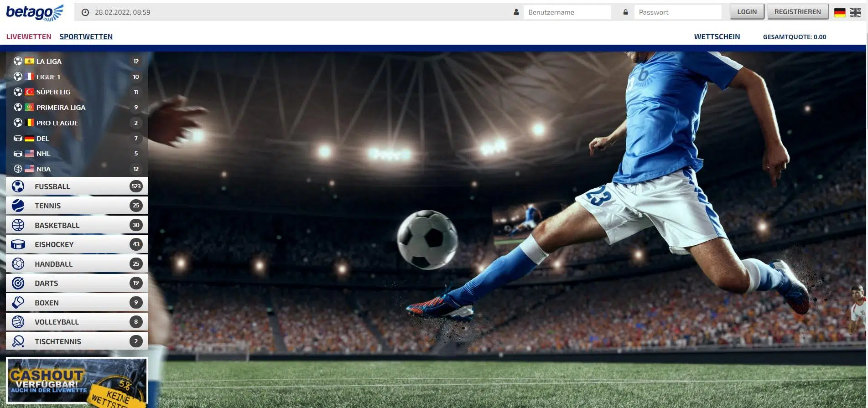868x408 pixels.
Task: Click the Spain flag for La Liga
Action: (x=29, y=61)
